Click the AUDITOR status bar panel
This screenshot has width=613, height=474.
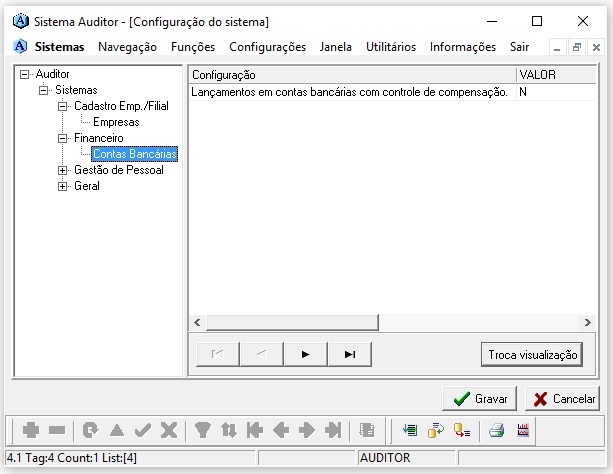click(x=407, y=458)
